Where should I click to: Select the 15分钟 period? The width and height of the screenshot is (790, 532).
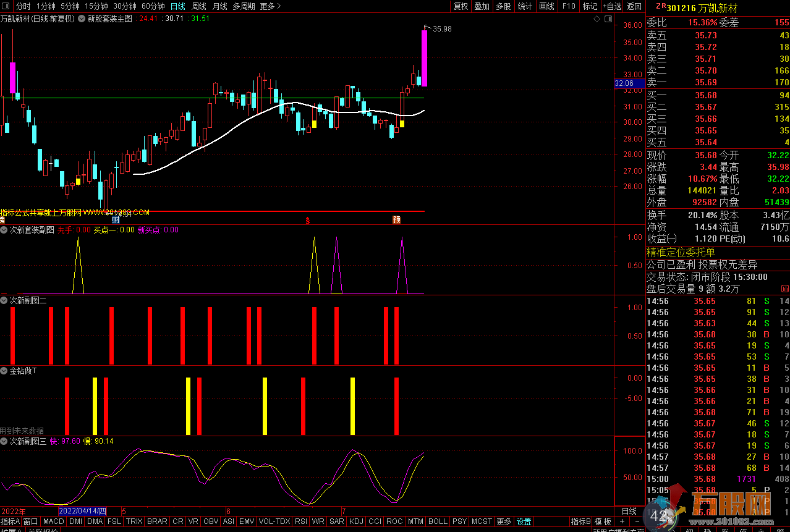click(x=96, y=6)
